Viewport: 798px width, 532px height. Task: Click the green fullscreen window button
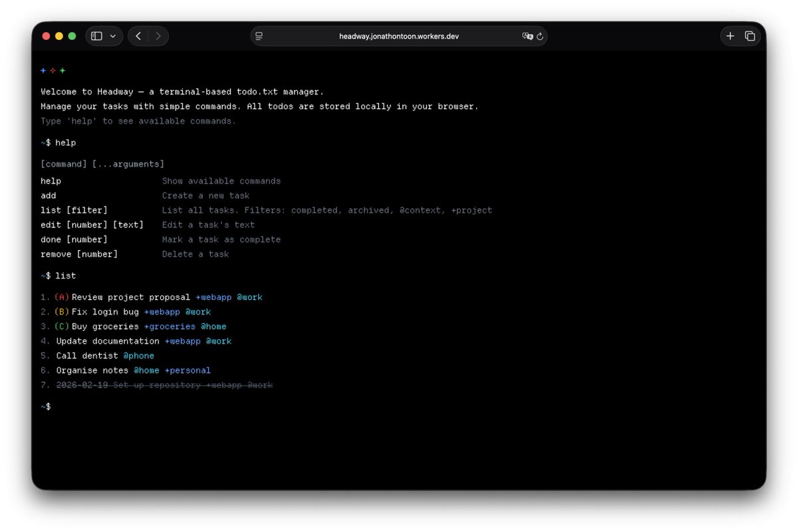pos(72,36)
